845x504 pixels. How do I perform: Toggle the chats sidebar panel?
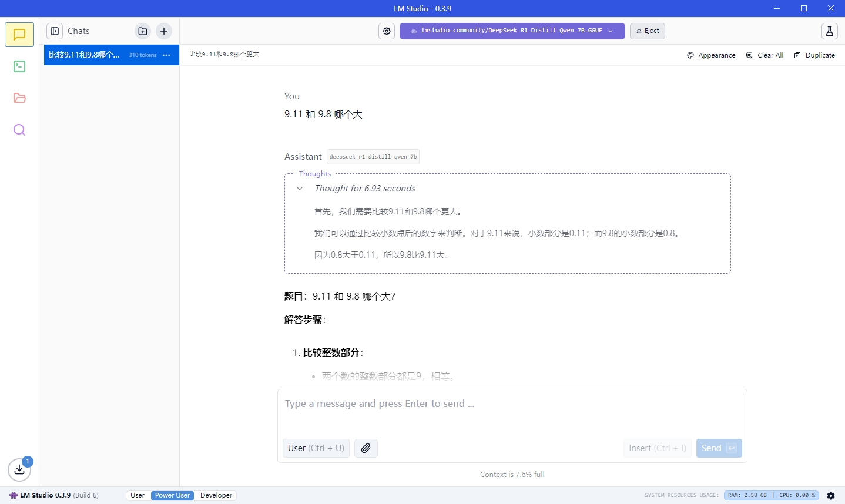pyautogui.click(x=55, y=31)
